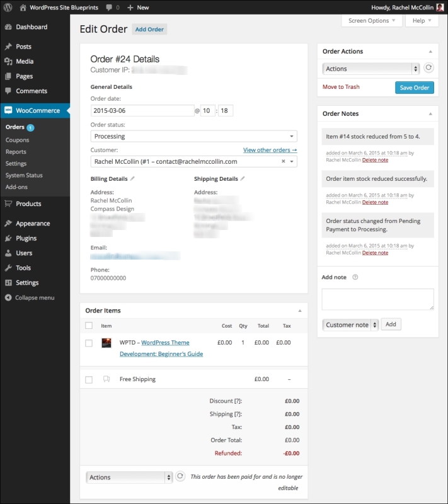Image resolution: width=448 pixels, height=504 pixels.
Task: Clear selected customer with x icon
Action: [x=283, y=161]
